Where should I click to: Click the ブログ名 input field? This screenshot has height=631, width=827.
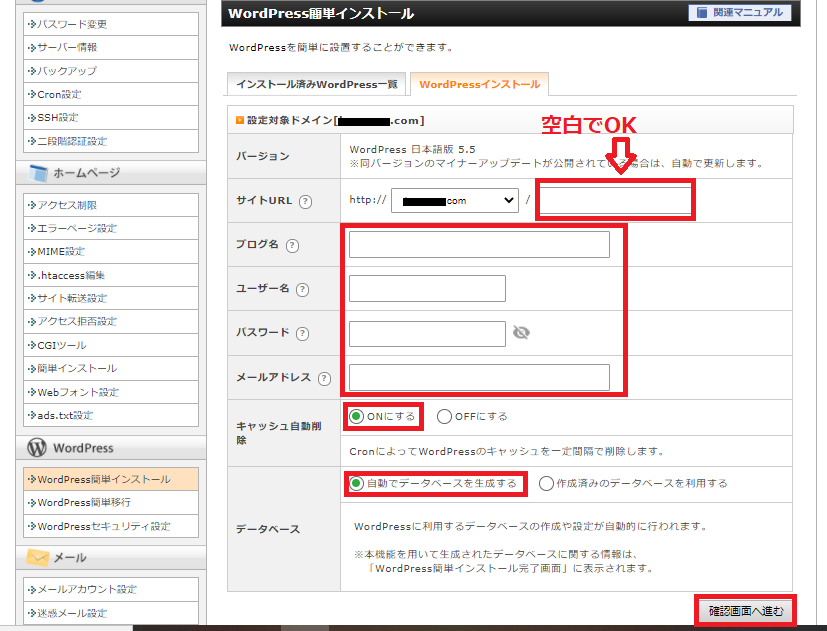479,244
